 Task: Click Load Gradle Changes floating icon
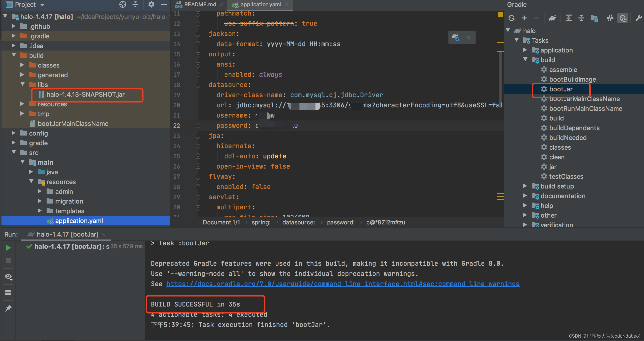(455, 38)
